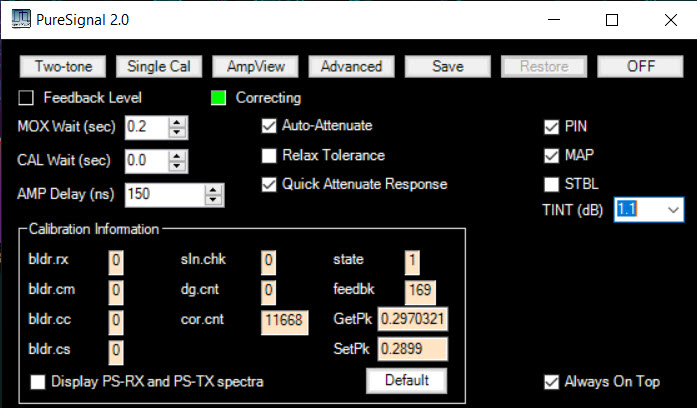Toggle the PIN checkbox

[551, 127]
